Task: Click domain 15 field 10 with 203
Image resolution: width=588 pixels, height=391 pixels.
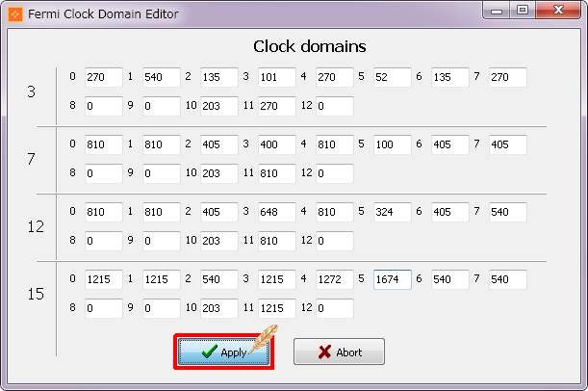Action: (x=219, y=308)
